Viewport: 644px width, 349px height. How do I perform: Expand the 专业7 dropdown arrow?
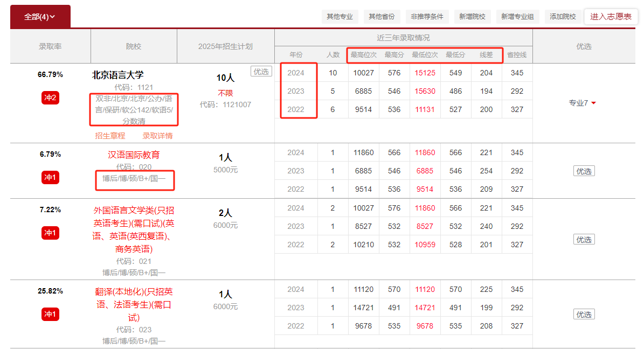tap(593, 103)
